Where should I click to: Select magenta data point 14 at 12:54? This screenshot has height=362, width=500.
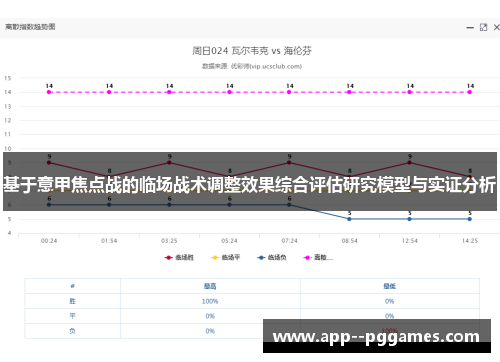click(409, 92)
